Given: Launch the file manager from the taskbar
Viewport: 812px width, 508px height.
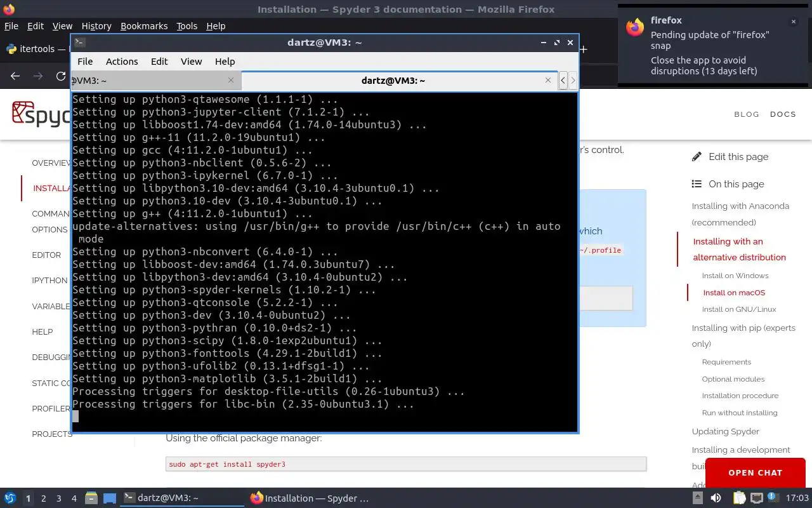Looking at the screenshot, I should [x=91, y=498].
